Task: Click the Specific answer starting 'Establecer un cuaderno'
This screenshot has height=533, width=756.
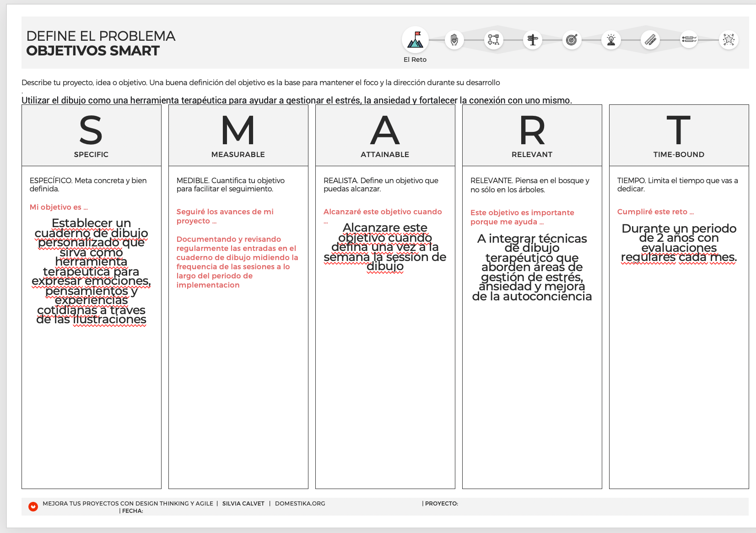Action: (91, 271)
